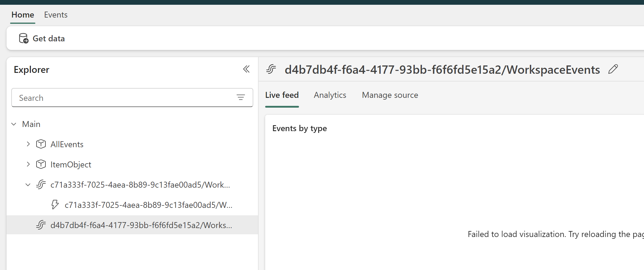Viewport: 644px width, 270px height.
Task: Open the search filter options icon
Action: point(241,98)
